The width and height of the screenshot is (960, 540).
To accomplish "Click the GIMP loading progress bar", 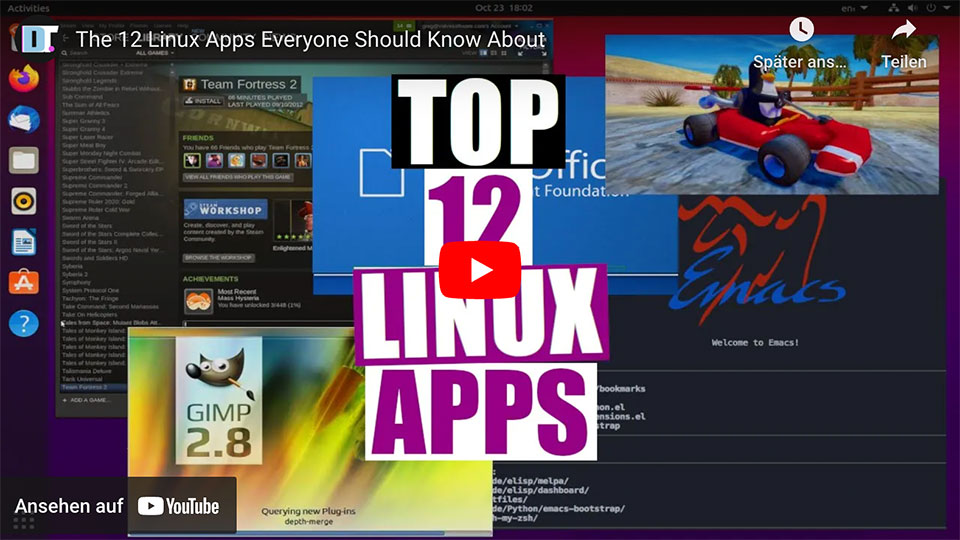I will (310, 533).
